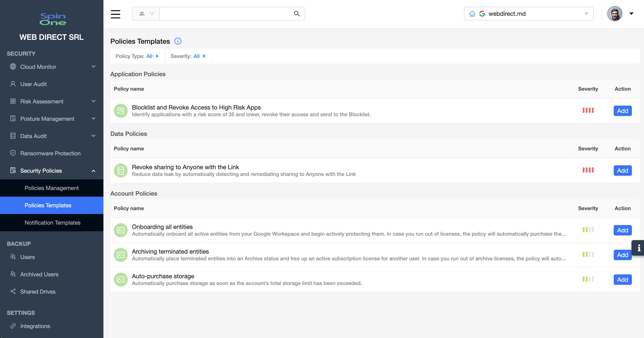Open Ransomware Protection from the sidebar
Screen dimensions: 644x338
pos(50,153)
